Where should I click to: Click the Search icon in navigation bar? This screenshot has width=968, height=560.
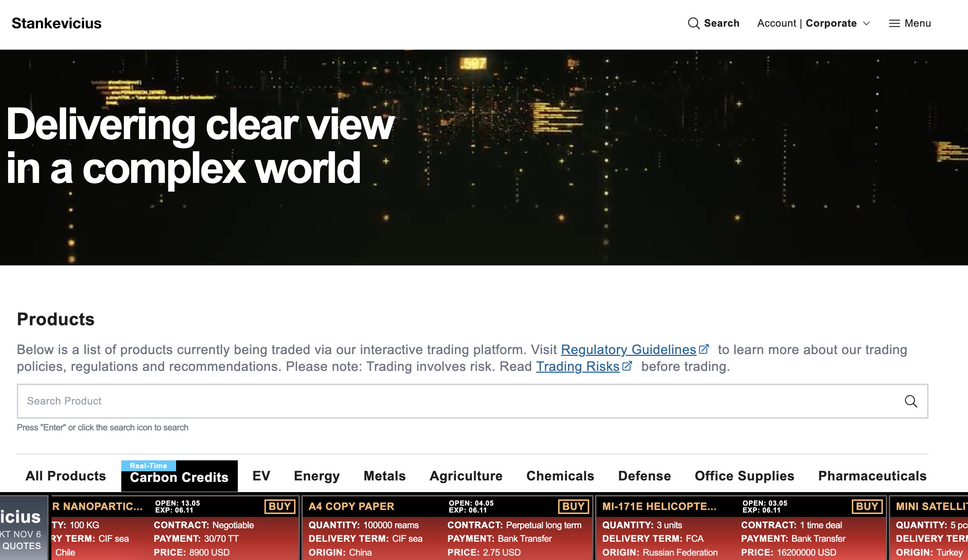tap(693, 23)
